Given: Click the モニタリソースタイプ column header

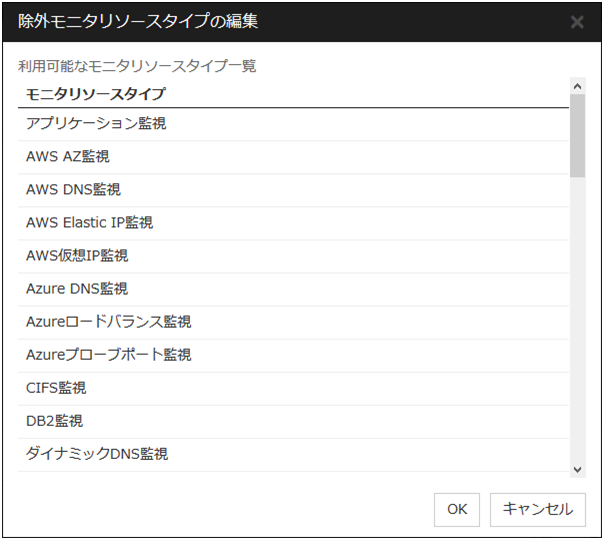Looking at the screenshot, I should [96, 95].
